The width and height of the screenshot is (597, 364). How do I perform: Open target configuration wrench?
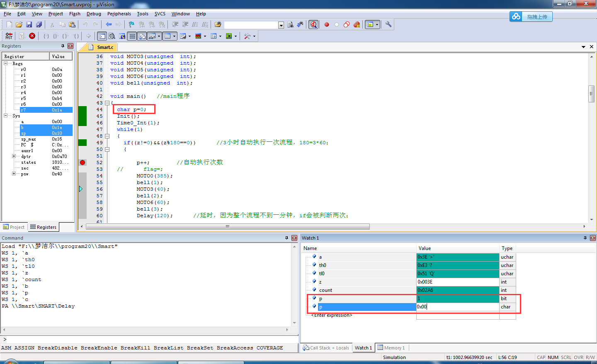pos(388,25)
